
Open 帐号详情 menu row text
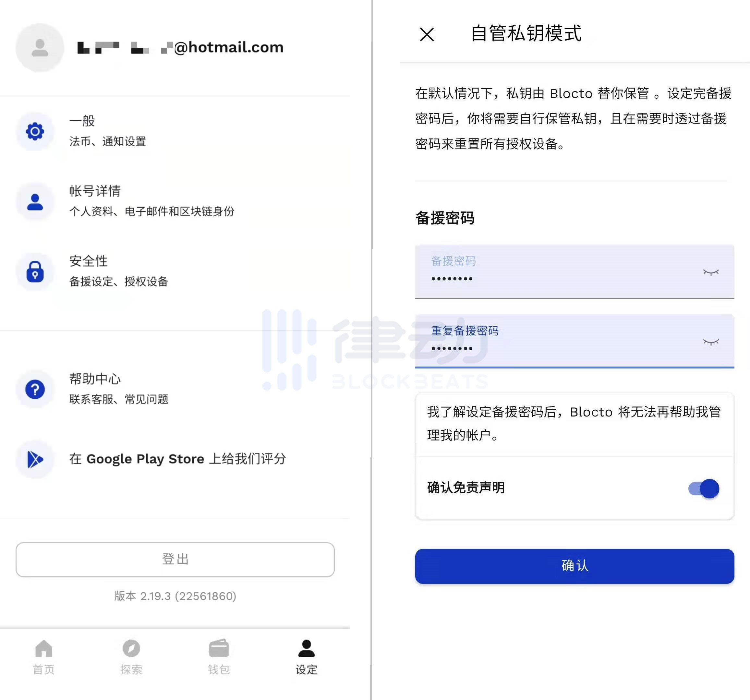152,201
